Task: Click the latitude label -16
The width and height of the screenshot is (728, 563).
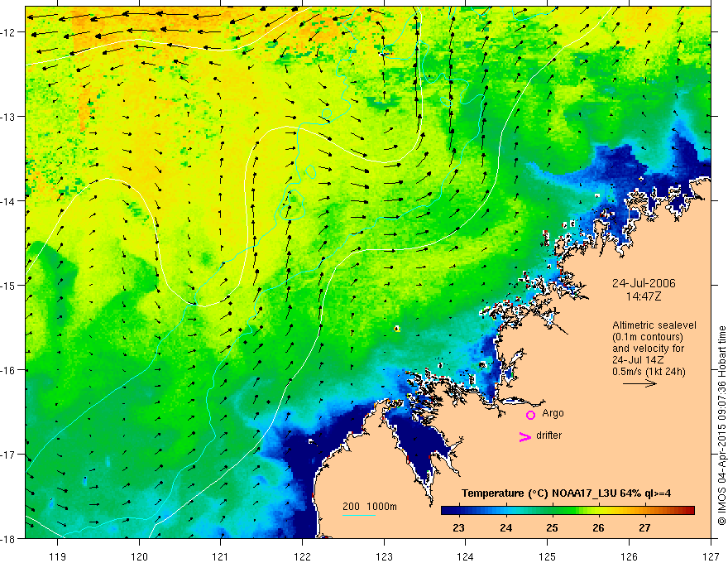Action: pos(8,370)
